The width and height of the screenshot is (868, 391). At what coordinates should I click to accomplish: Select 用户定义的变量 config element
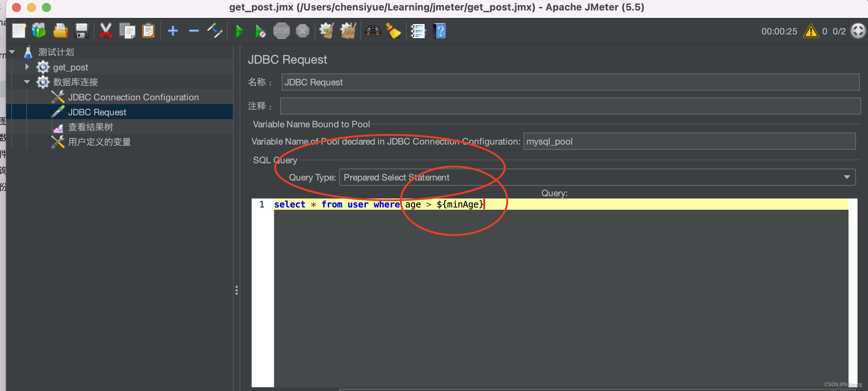tap(99, 142)
